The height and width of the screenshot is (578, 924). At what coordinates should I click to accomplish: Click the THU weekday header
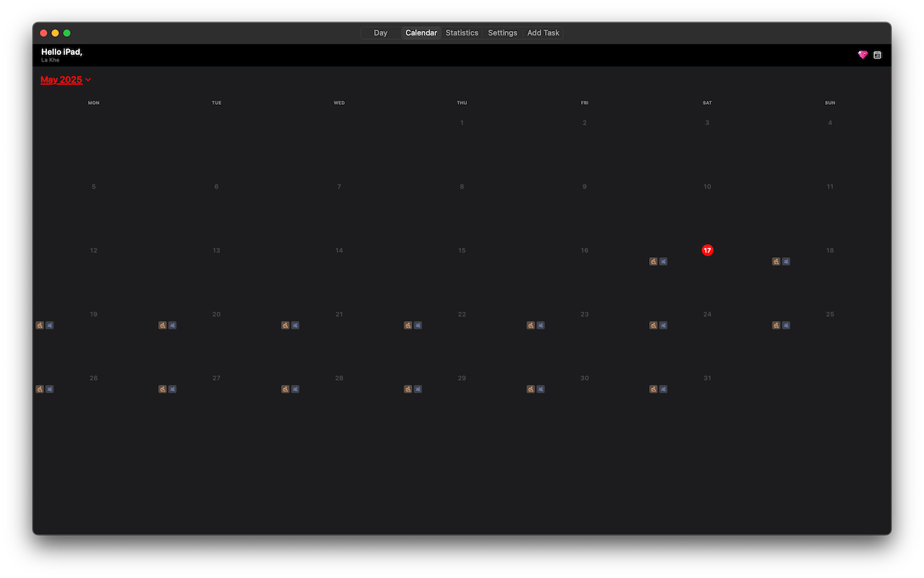click(x=462, y=103)
